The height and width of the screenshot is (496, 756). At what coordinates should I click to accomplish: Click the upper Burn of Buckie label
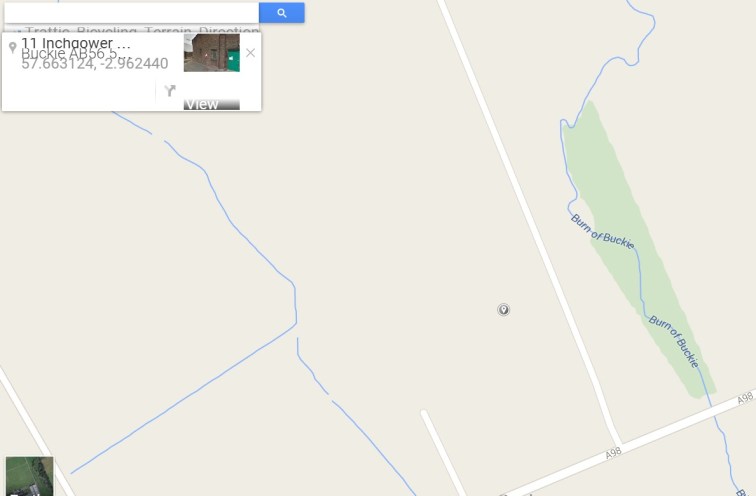(x=602, y=231)
